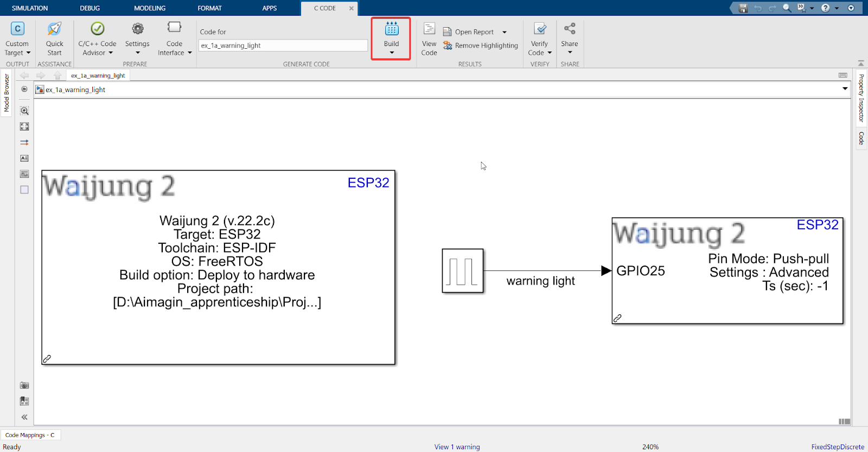
Task: Open the Code side panel
Action: click(861, 138)
